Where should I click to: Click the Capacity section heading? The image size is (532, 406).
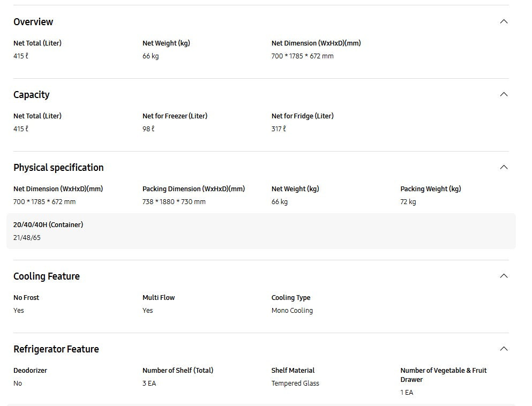(x=32, y=95)
